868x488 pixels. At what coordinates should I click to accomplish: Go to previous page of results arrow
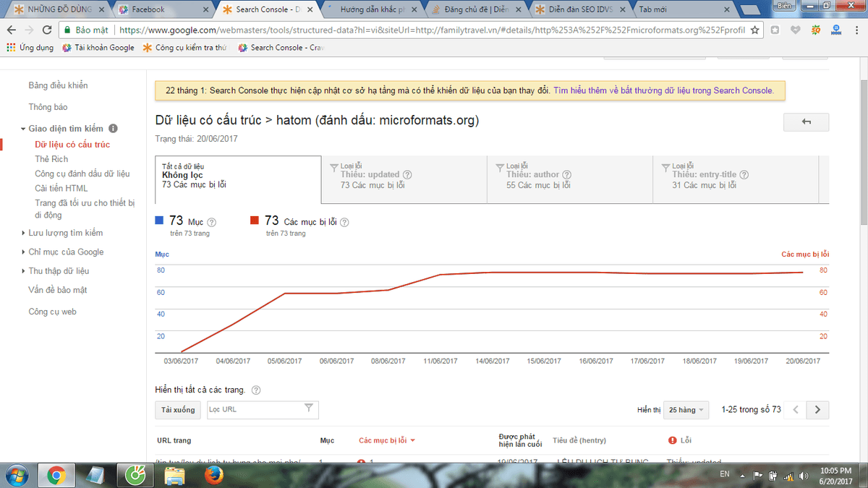coord(796,410)
